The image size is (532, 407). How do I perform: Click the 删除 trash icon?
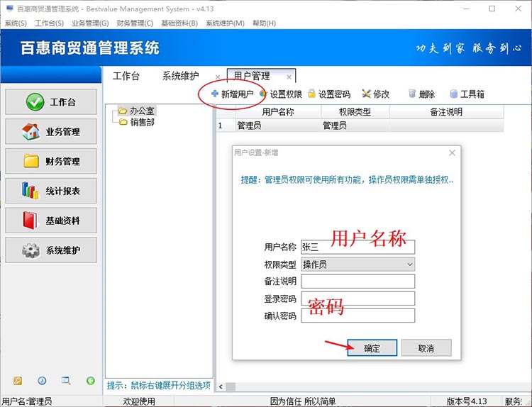(x=412, y=94)
